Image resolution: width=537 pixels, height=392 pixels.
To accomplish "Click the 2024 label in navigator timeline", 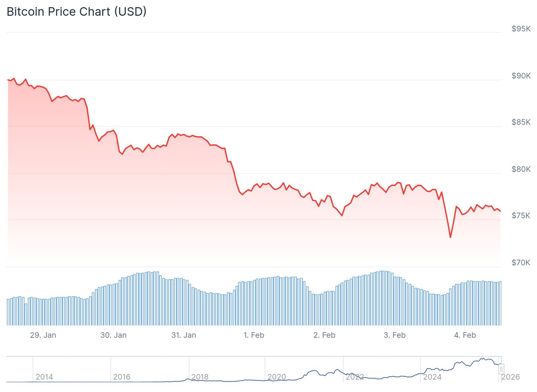I will [432, 377].
